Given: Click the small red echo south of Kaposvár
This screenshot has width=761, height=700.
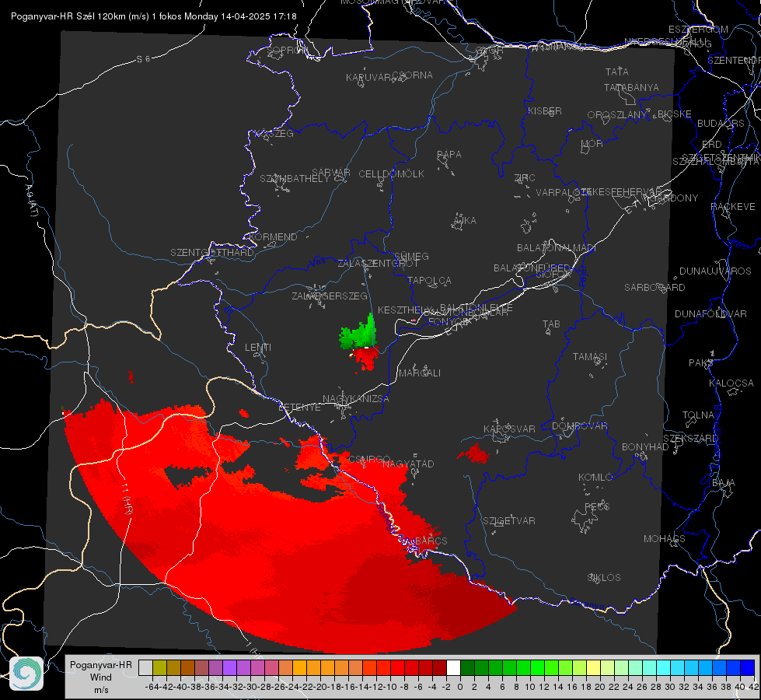Looking at the screenshot, I should [473, 453].
